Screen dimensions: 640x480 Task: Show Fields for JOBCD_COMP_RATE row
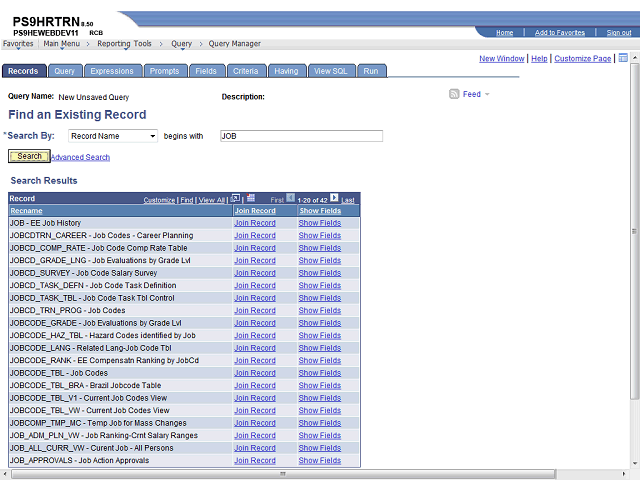[x=320, y=248]
